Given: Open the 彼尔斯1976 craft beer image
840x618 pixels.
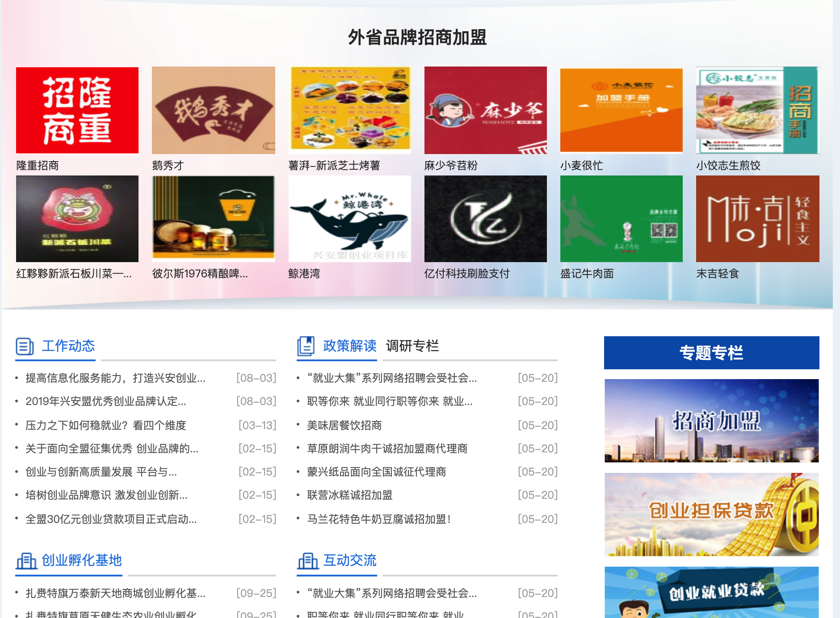Looking at the screenshot, I should coord(214,219).
